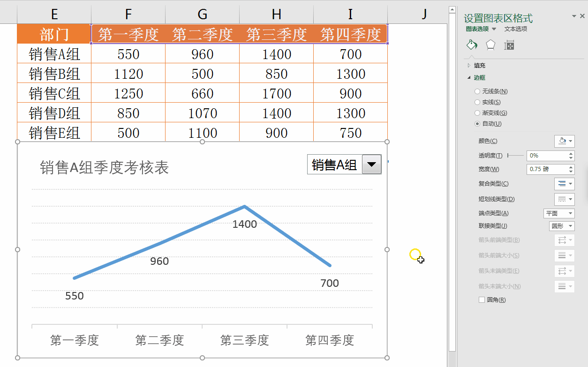
Task: Click cell with value 1120
Action: click(x=128, y=74)
